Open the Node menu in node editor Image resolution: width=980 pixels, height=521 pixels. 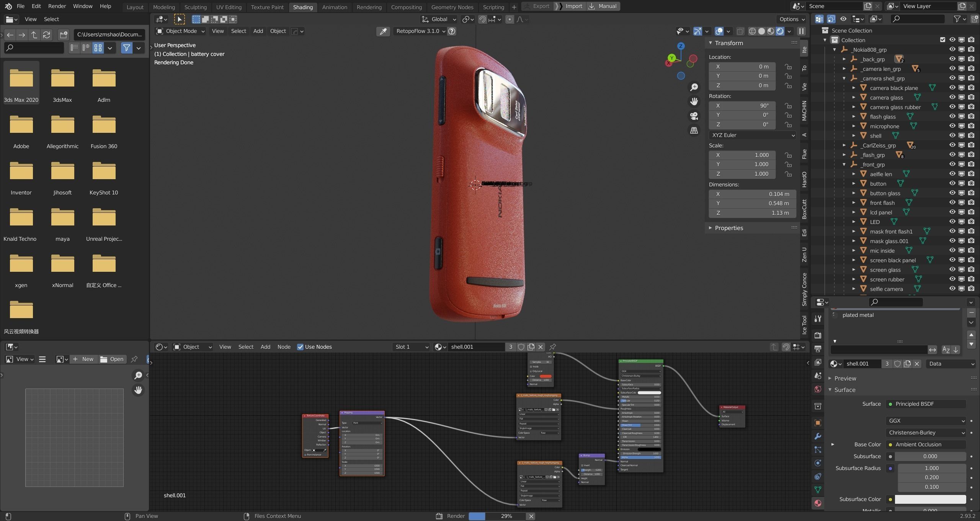pyautogui.click(x=284, y=347)
